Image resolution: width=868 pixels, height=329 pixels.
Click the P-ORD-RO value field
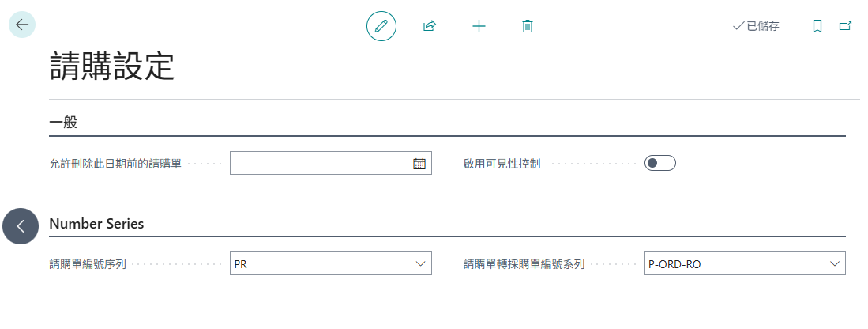coord(745,263)
